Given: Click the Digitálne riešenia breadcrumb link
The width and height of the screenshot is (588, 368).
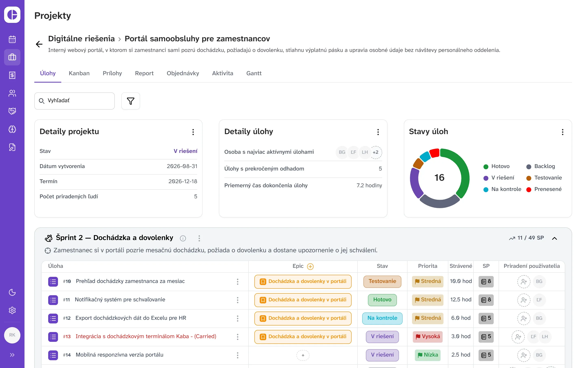Looking at the screenshot, I should (x=81, y=38).
